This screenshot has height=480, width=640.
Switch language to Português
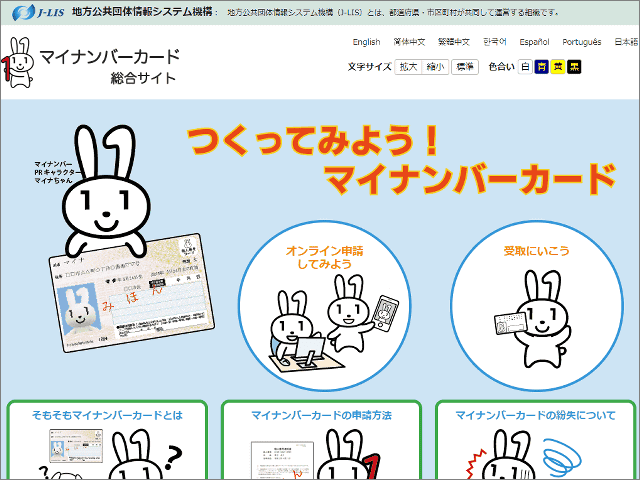click(582, 43)
